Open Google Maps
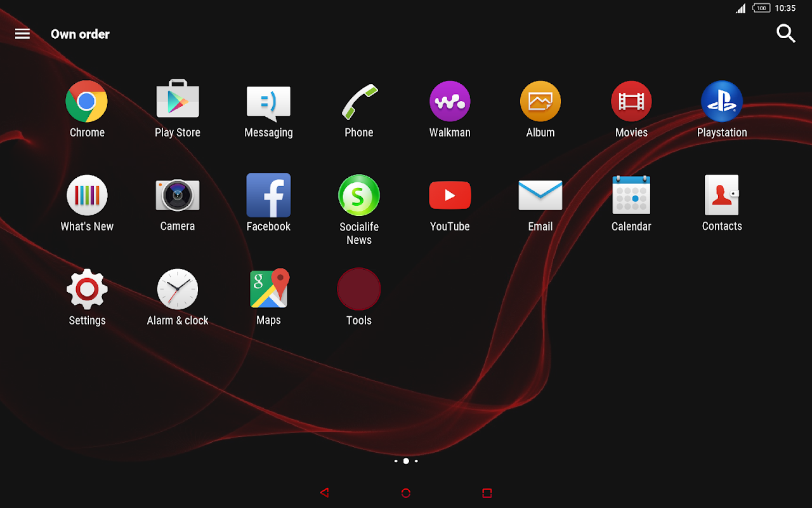This screenshot has width=812, height=508. click(270, 289)
